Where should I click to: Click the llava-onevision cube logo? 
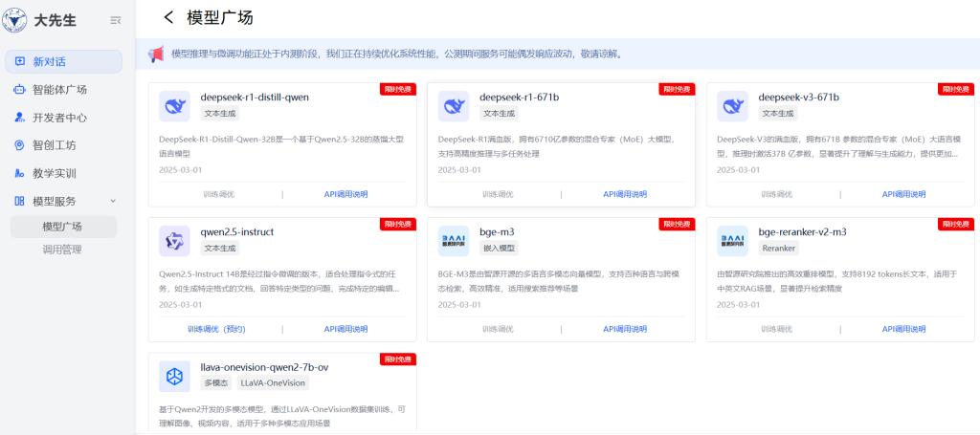174,377
